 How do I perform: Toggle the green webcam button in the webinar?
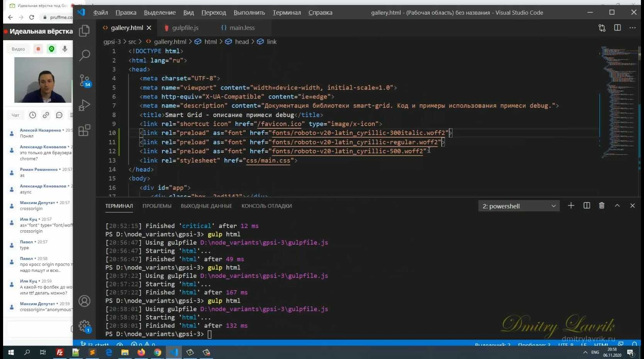51,49
